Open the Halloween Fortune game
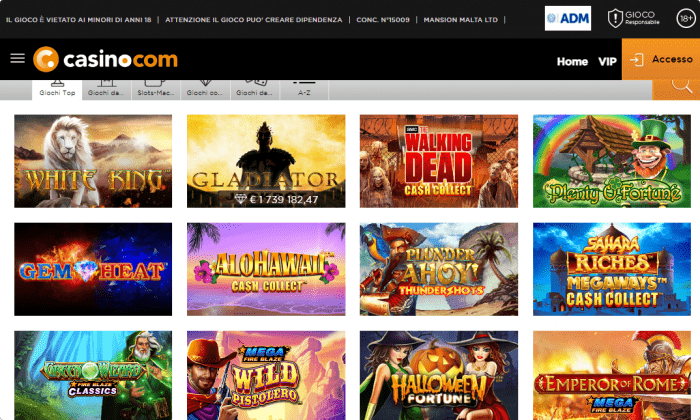Viewport: 700px width, 420px height. [439, 375]
